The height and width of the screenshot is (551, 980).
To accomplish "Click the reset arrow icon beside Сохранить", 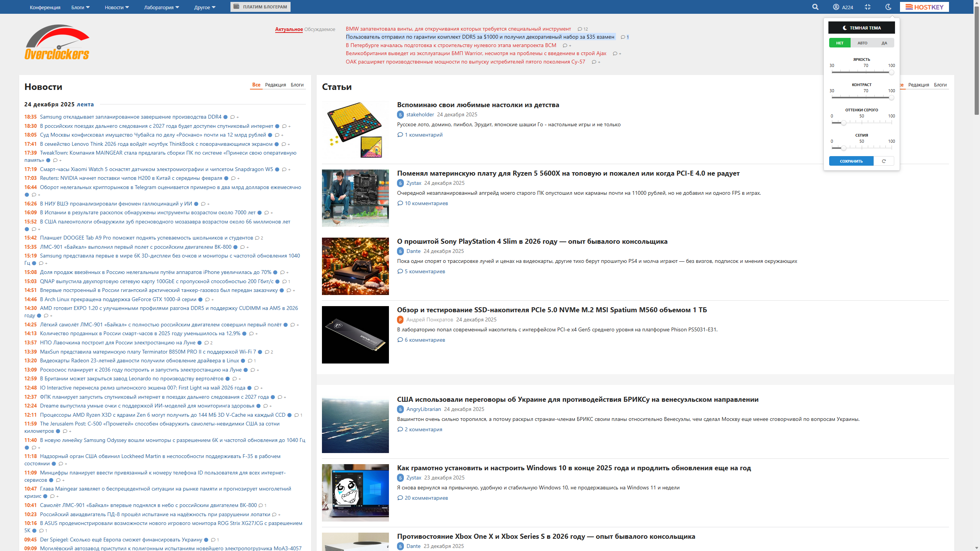I will (884, 161).
